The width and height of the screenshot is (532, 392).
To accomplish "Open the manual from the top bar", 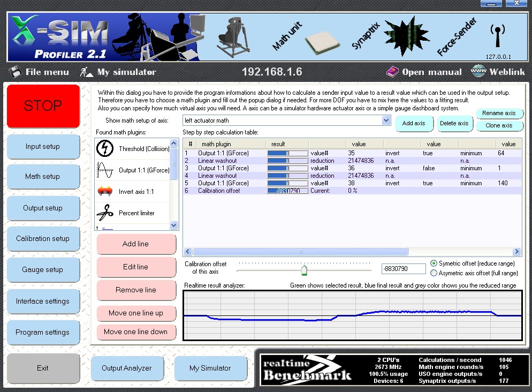I will pyautogui.click(x=431, y=72).
